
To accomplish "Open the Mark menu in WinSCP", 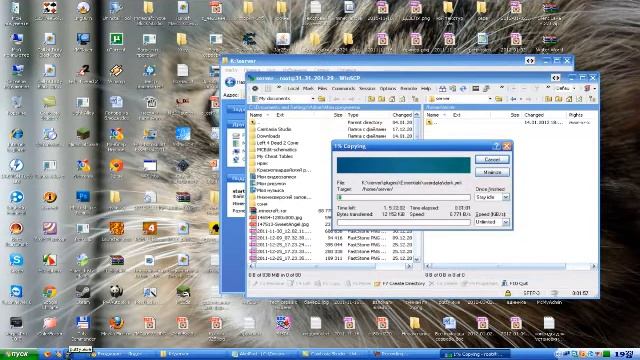I will tap(308, 89).
